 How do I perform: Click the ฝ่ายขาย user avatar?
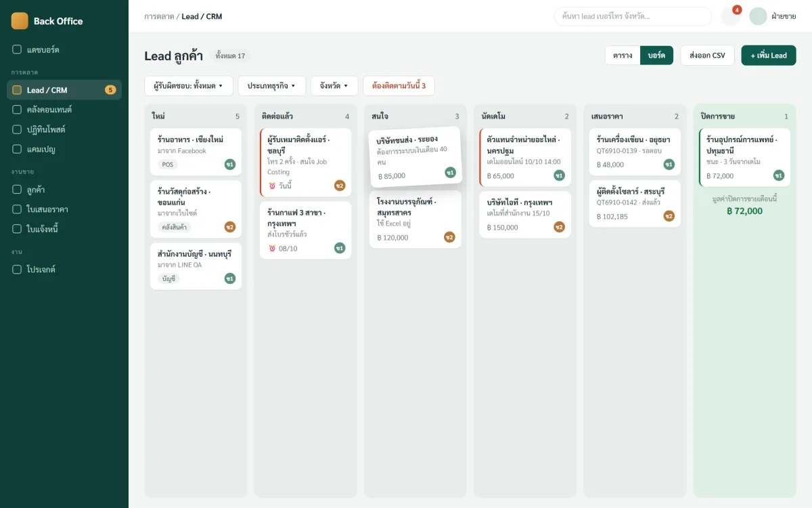click(758, 16)
